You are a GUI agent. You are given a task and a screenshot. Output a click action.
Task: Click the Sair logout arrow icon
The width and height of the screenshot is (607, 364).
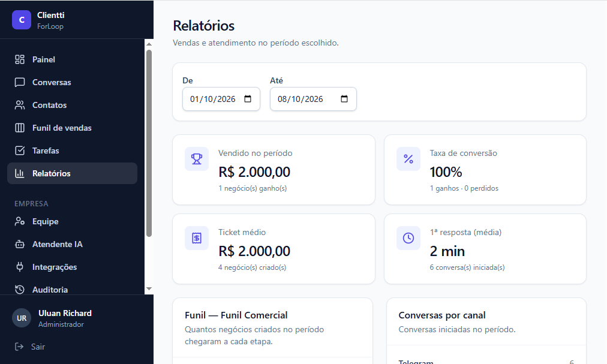pos(19,347)
